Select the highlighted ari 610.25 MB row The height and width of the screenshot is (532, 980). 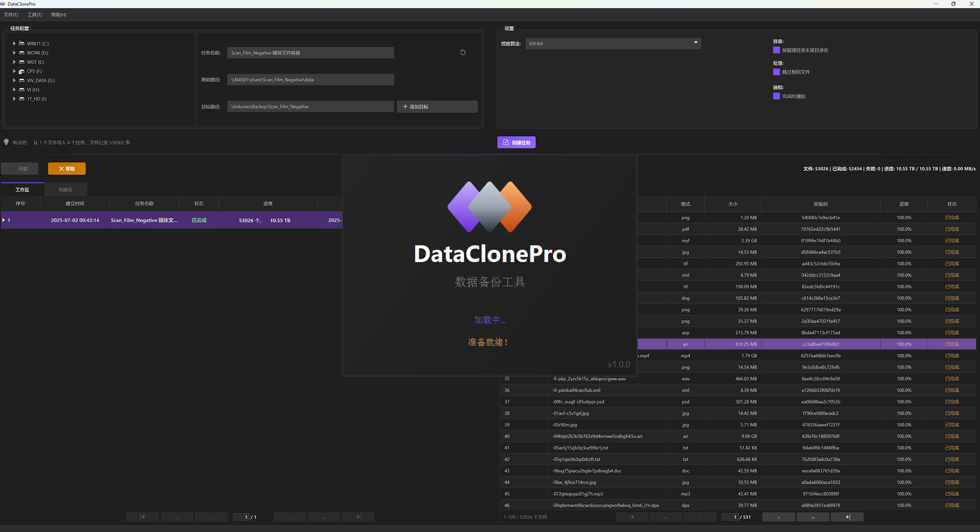pyautogui.click(x=807, y=344)
